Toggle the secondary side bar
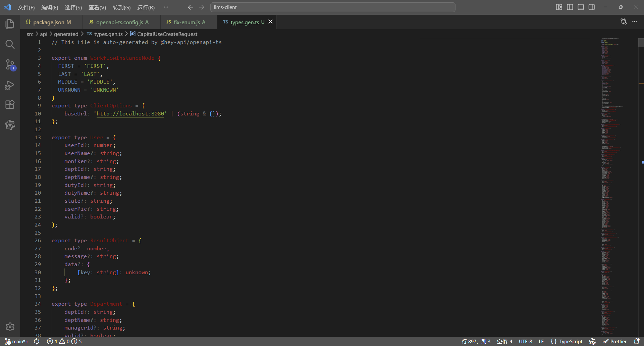Viewport: 644px width, 346px height. [592, 7]
